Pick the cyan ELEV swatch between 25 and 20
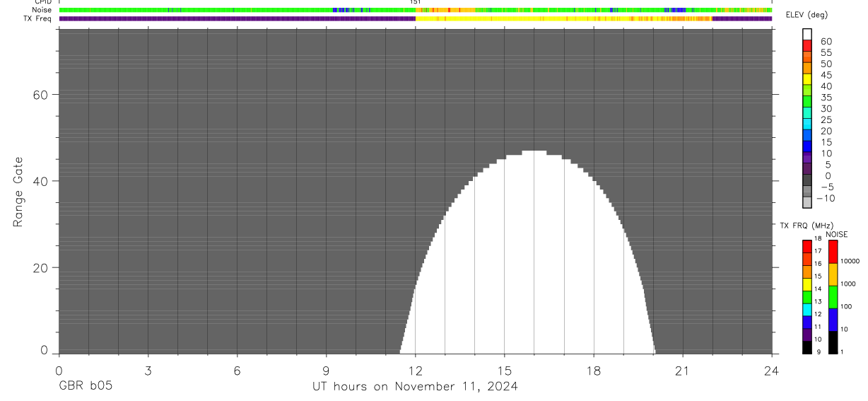Image resolution: width=868 pixels, height=401 pixels. click(807, 124)
